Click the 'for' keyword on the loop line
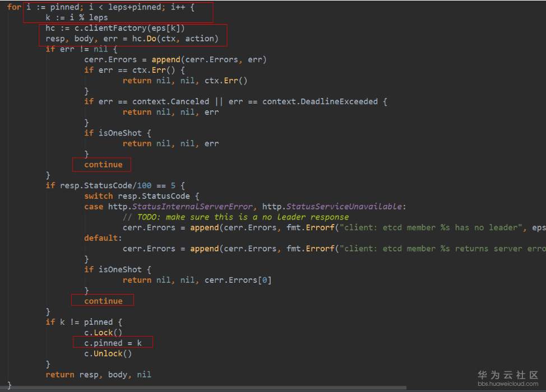 pos(14,7)
